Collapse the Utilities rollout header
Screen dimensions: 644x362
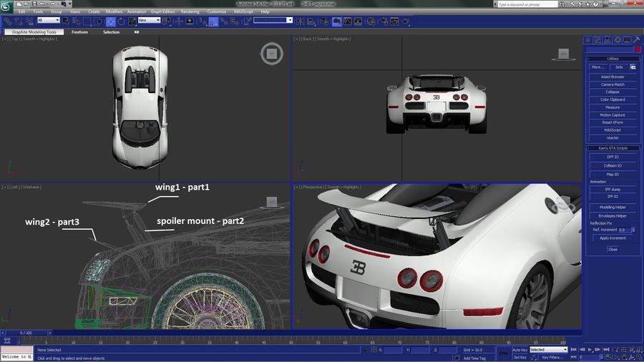(x=613, y=59)
